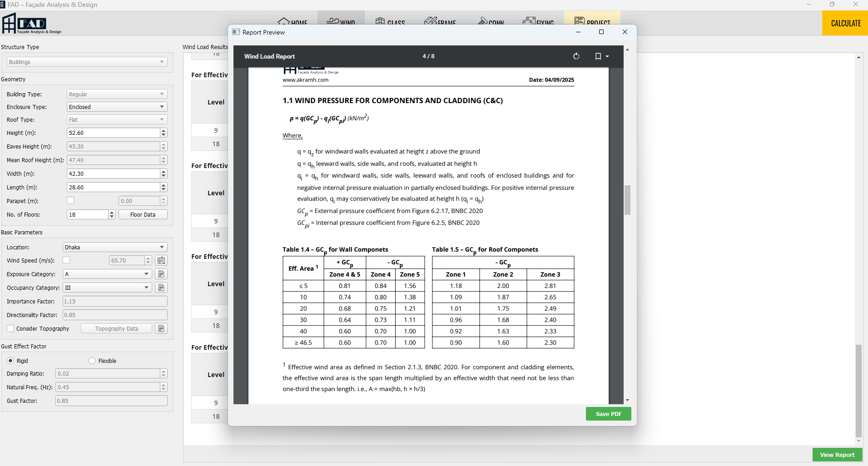Open wind speed map icon
868x466 pixels.
pyautogui.click(x=161, y=260)
